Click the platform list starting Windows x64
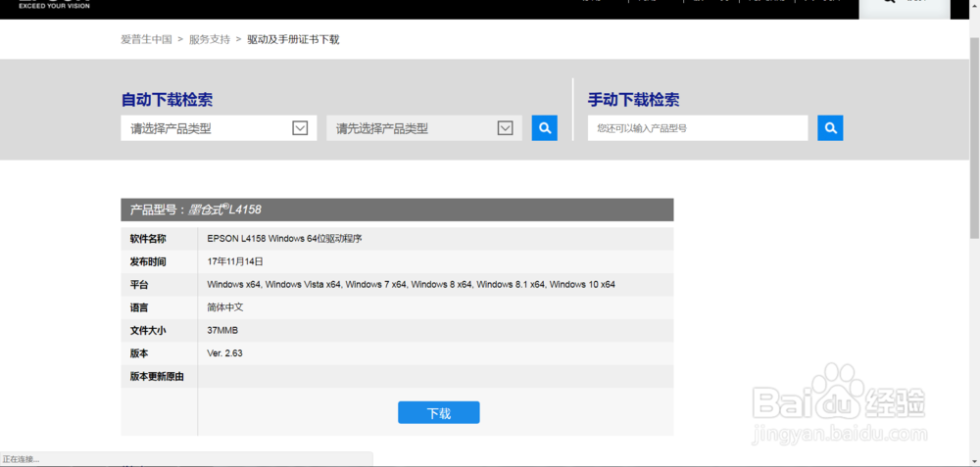 click(411, 285)
